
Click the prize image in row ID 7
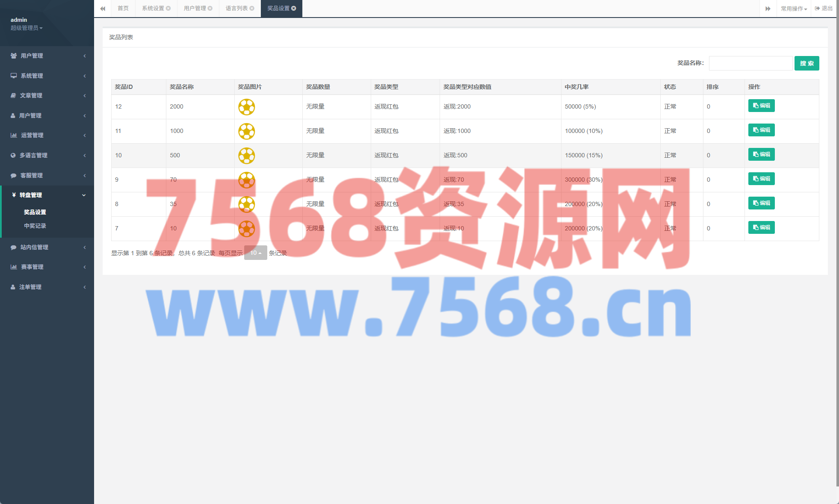point(246,229)
